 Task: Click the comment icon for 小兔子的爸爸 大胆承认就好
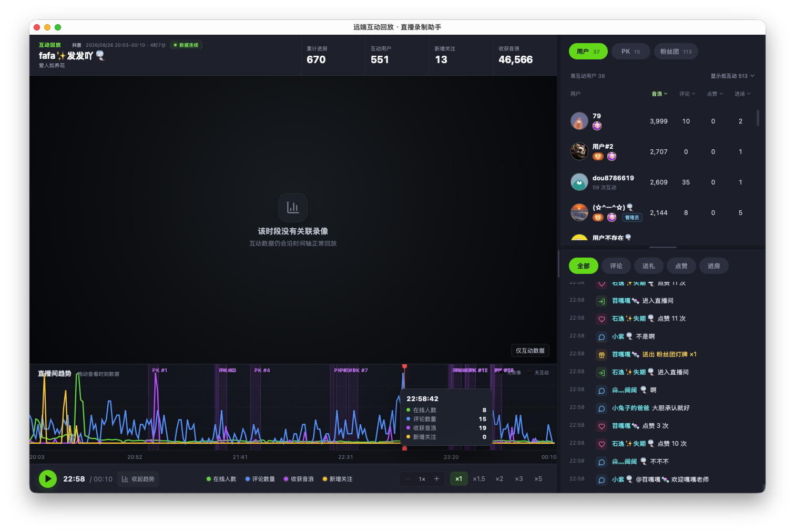pos(602,408)
